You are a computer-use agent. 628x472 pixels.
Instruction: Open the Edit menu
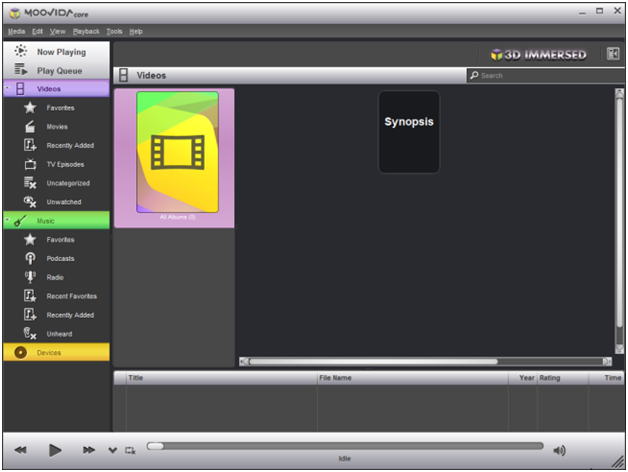(38, 31)
